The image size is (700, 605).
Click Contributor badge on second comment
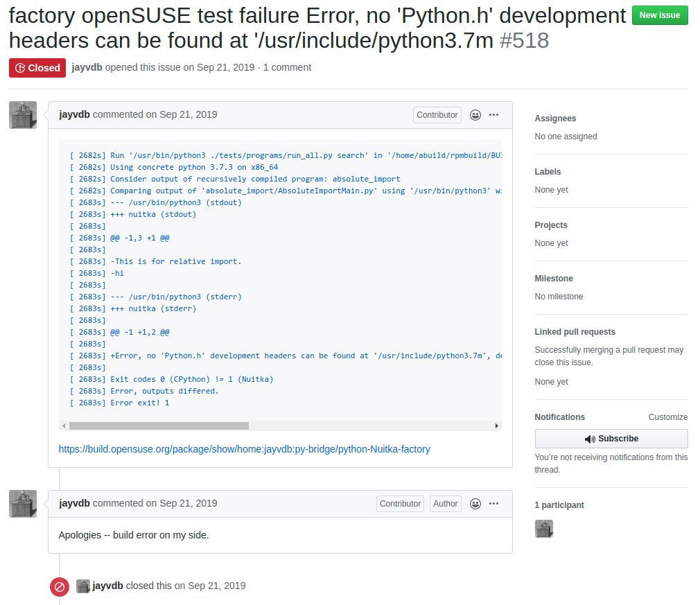(400, 504)
